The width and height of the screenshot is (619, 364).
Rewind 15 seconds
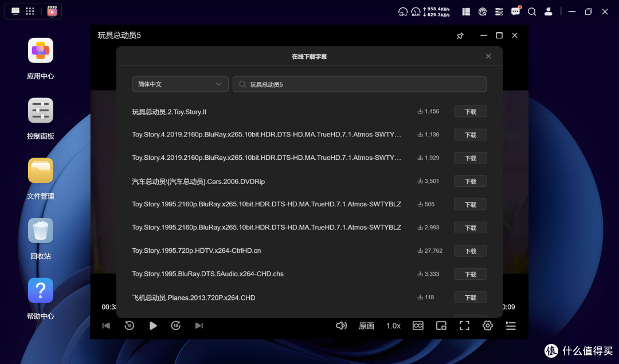(x=130, y=326)
